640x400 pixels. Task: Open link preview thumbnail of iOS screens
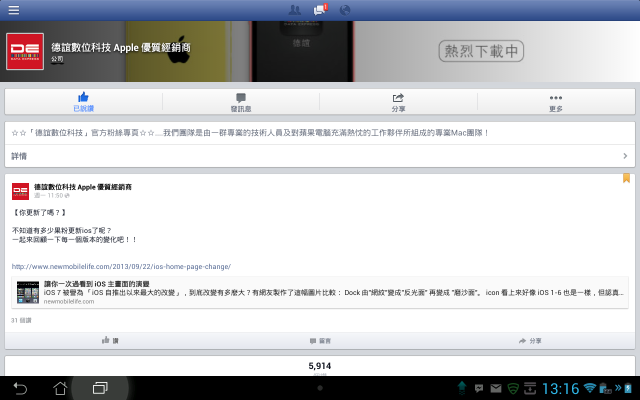[x=28, y=292]
